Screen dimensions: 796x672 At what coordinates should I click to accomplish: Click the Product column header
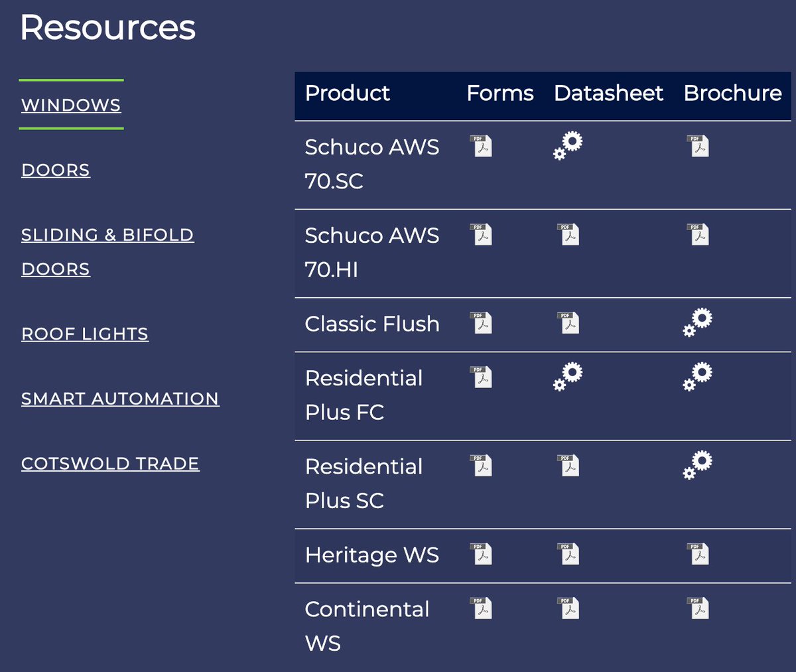[348, 93]
